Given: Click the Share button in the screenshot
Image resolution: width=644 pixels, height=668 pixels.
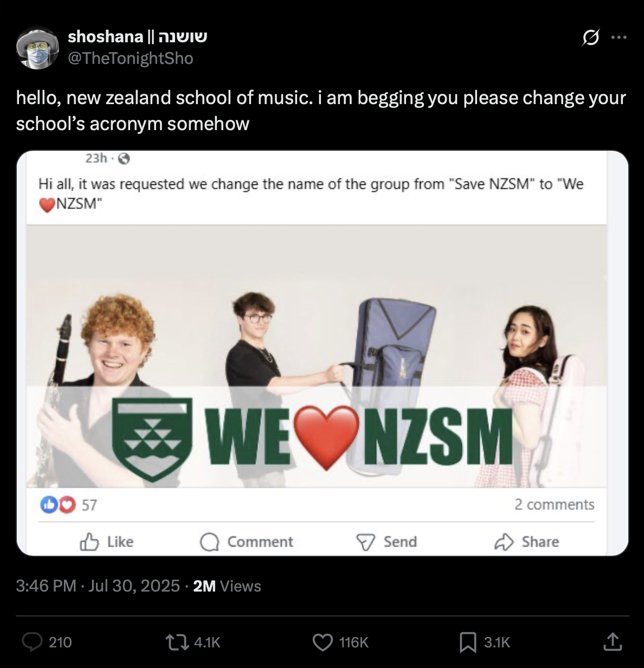Looking at the screenshot, I should click(x=526, y=542).
